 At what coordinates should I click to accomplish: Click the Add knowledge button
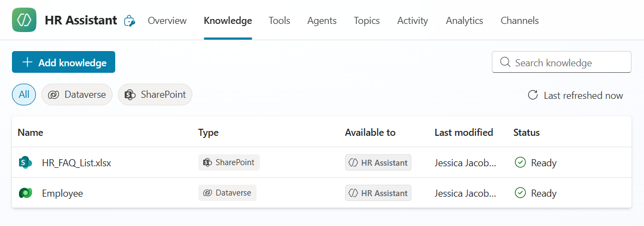point(64,62)
